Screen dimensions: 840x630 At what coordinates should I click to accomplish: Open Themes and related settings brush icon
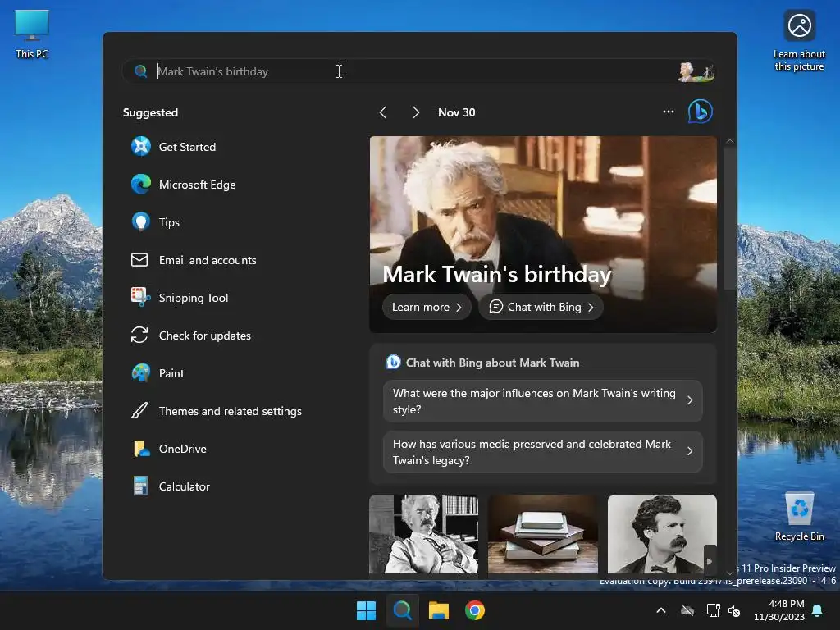point(139,411)
